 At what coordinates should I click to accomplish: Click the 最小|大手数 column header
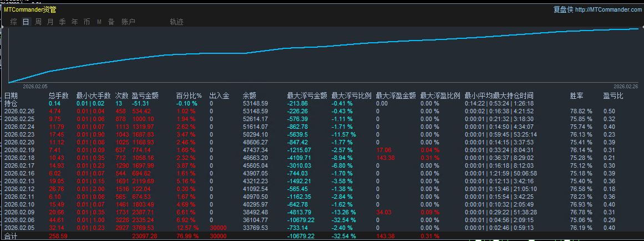tap(94, 96)
